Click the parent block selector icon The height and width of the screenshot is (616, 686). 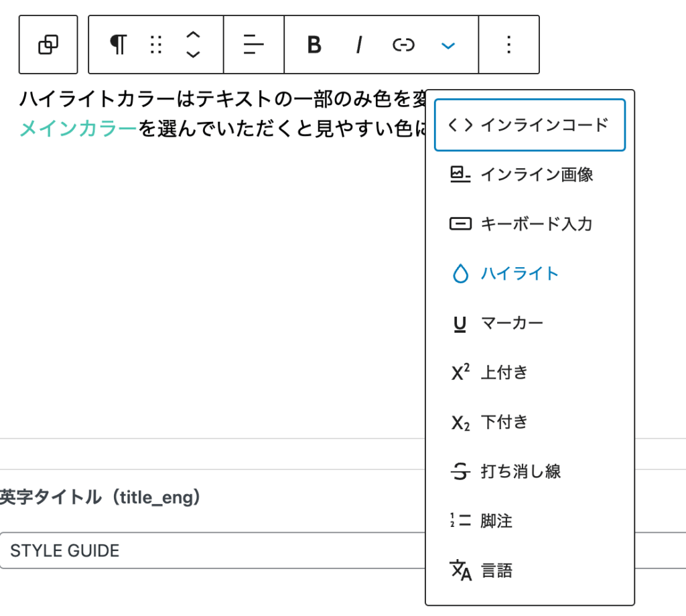[48, 45]
